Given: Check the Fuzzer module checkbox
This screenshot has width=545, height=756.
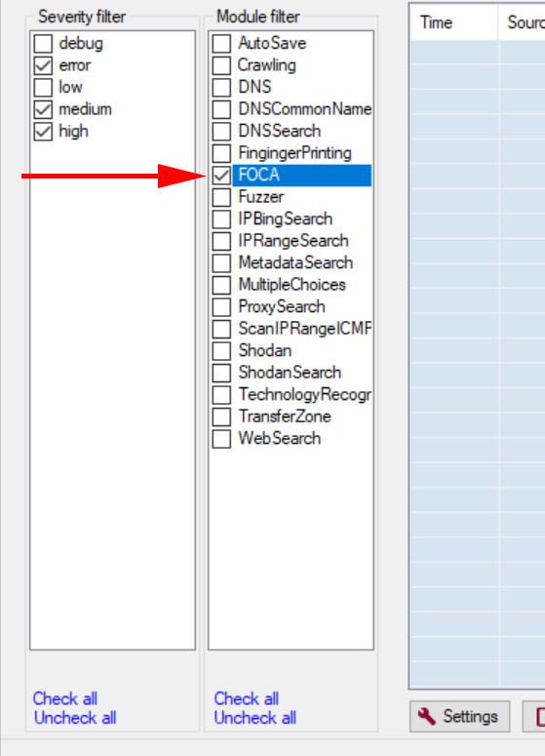Looking at the screenshot, I should pyautogui.click(x=221, y=197).
